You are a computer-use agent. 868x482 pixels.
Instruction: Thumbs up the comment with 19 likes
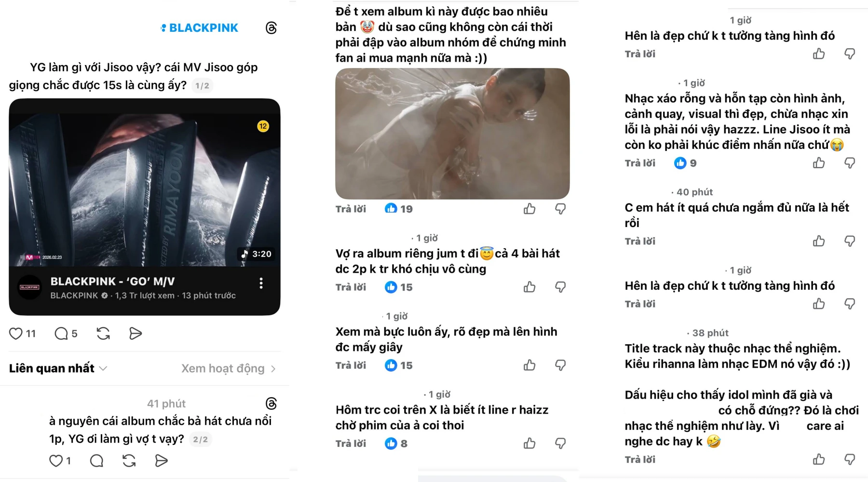click(529, 209)
